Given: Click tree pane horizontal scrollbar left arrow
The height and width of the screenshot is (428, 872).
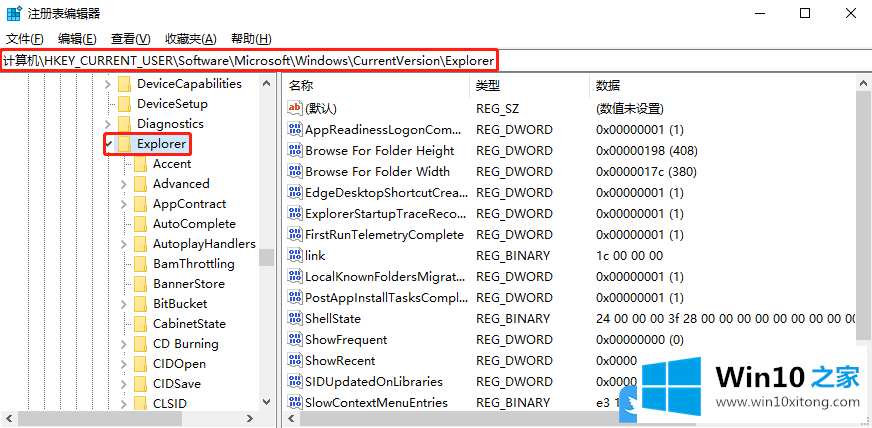Looking at the screenshot, I should coord(9,418).
